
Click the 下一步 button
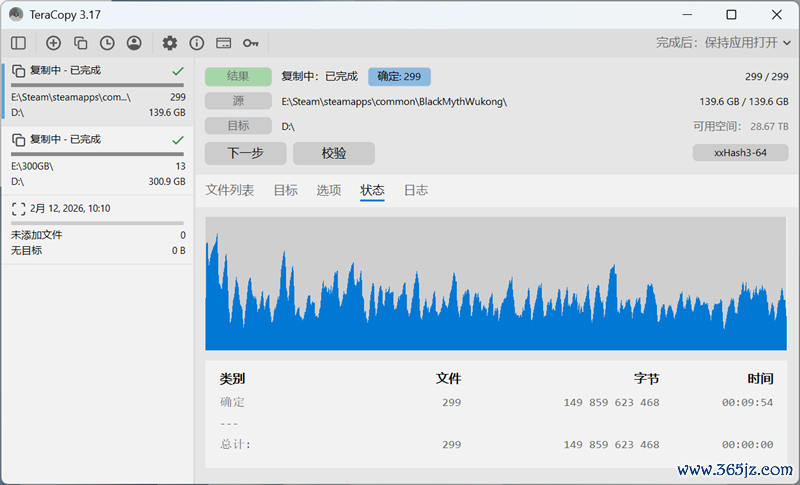[x=245, y=153]
